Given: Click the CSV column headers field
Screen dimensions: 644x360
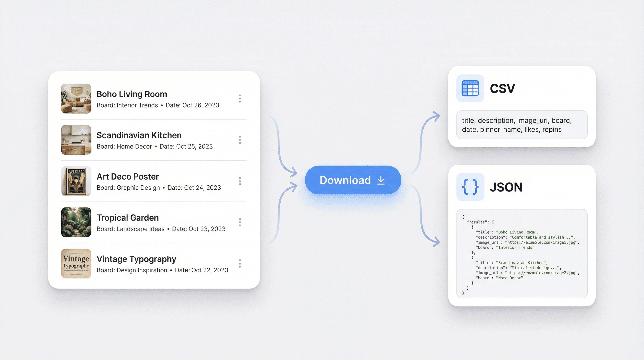Looking at the screenshot, I should point(522,125).
